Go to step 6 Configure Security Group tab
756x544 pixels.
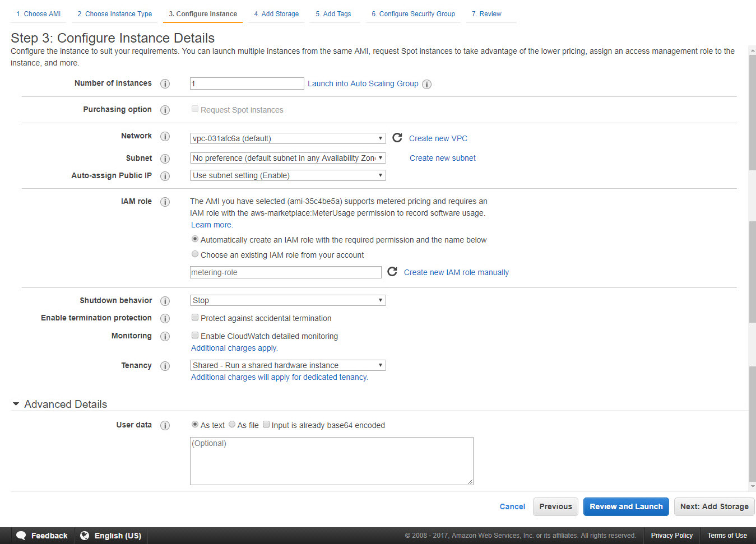[x=414, y=14]
